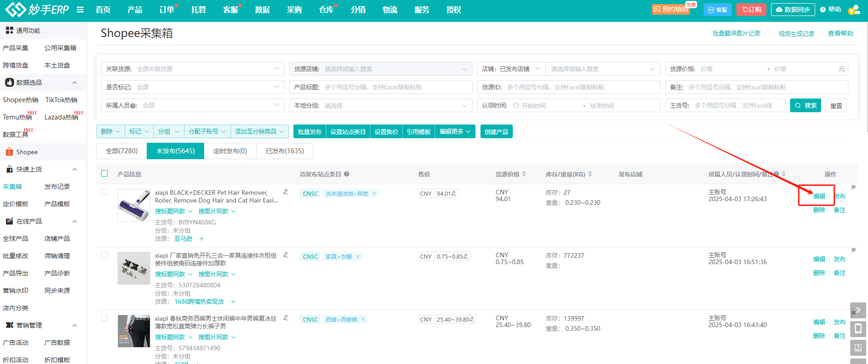Click the 产品标题 input field

point(396,87)
